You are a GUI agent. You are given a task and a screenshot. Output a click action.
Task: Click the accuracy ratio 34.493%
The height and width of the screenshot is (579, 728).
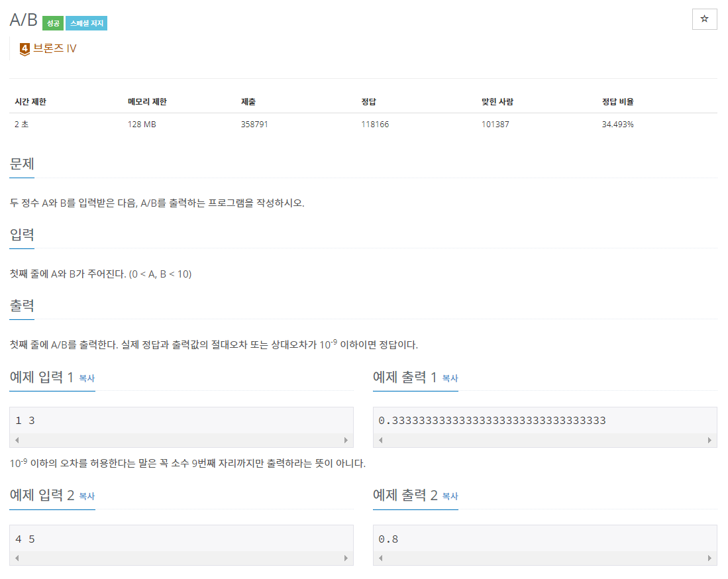(x=618, y=125)
